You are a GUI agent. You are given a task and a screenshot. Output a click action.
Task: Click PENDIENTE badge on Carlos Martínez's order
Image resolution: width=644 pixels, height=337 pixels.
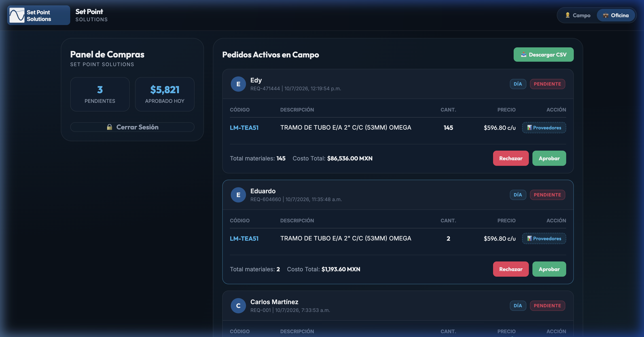547,305
